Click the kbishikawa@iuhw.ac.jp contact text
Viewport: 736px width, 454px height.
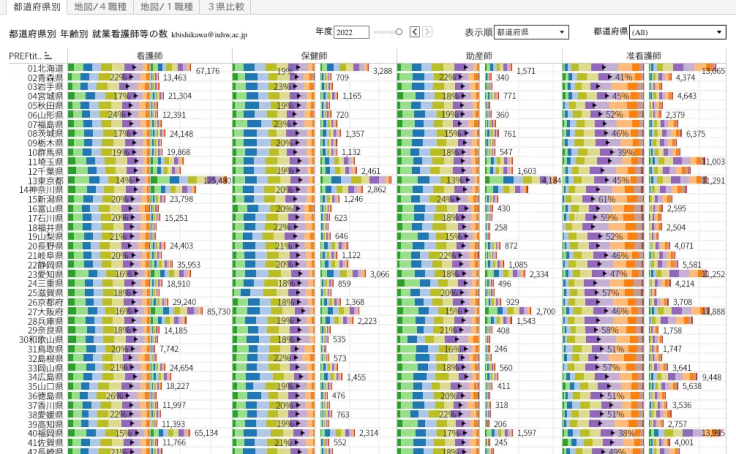(x=209, y=35)
